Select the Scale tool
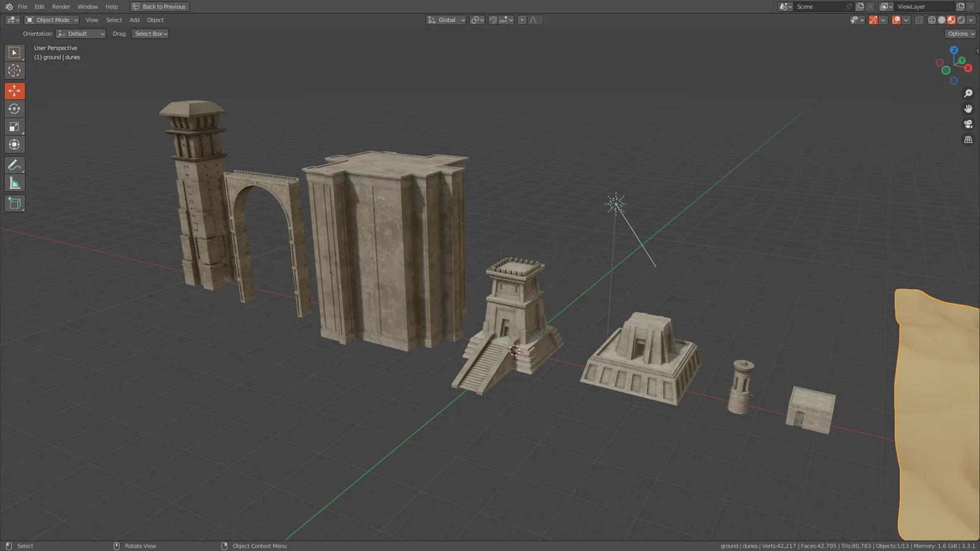Image resolution: width=980 pixels, height=551 pixels. pyautogui.click(x=14, y=126)
